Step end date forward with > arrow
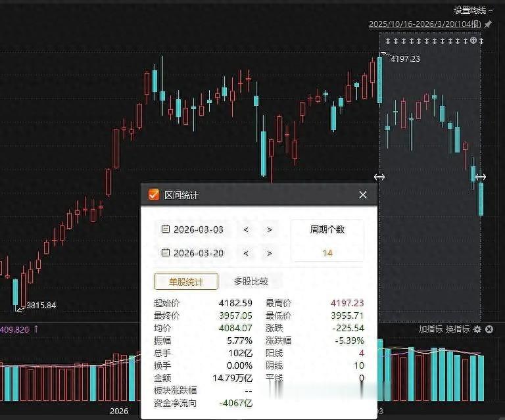The width and height of the screenshot is (505, 420). [x=269, y=253]
